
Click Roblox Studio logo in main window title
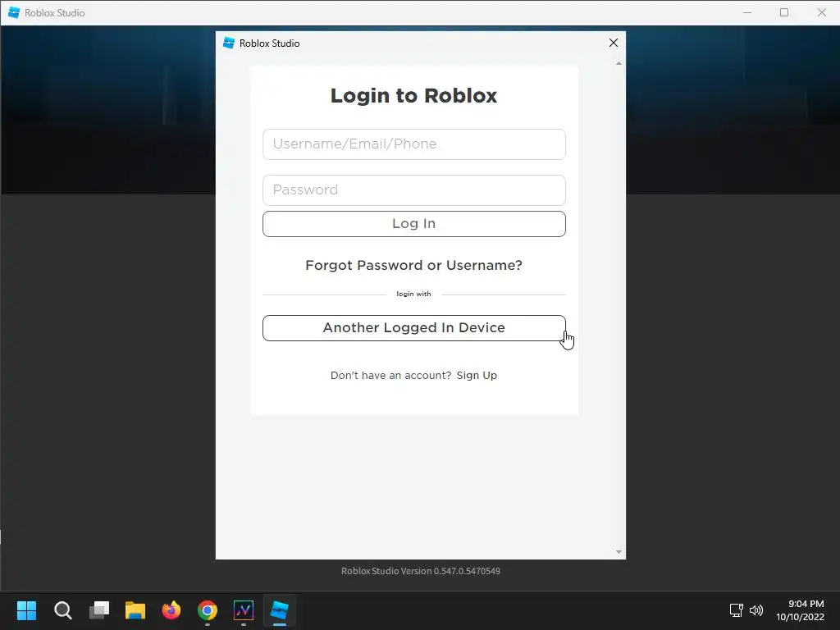pos(14,12)
